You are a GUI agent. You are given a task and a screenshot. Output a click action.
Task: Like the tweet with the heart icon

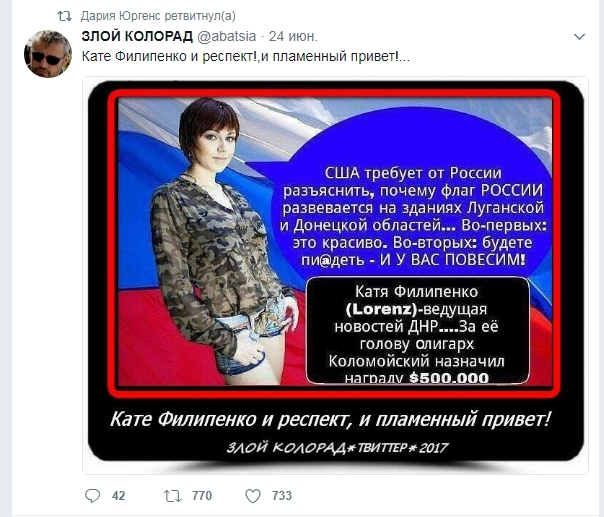[253, 496]
